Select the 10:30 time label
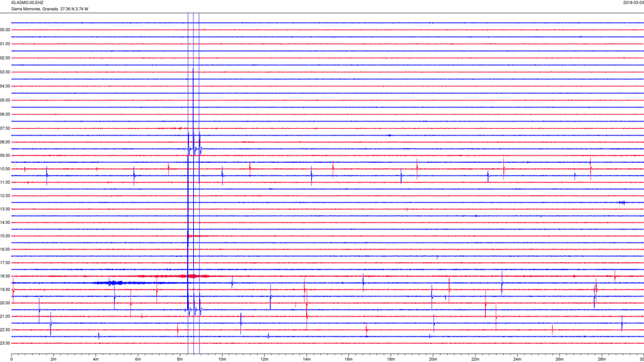Viewport: 644px width, 362px height. click(5, 169)
